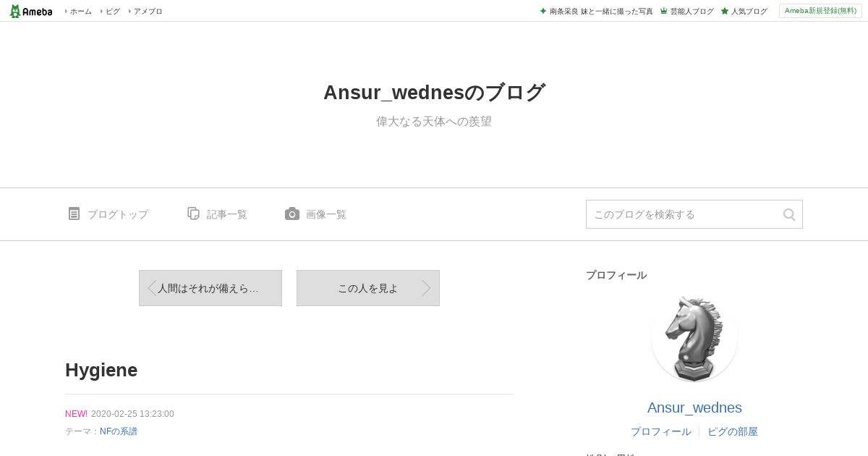Image resolution: width=868 pixels, height=456 pixels.
Task: Open blog top page icon
Action: click(x=74, y=214)
